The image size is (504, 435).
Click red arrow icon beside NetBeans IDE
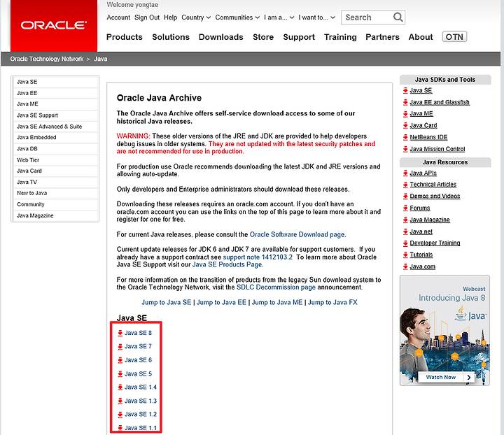point(405,137)
